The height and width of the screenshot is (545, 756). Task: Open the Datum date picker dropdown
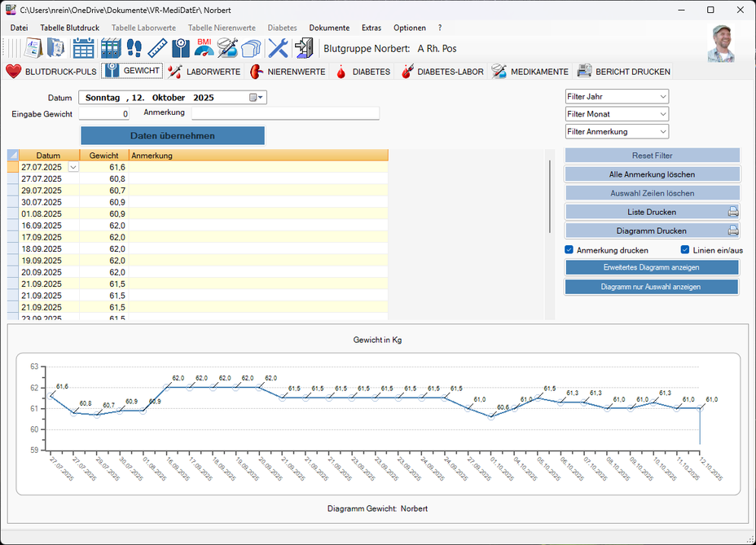tap(257, 97)
